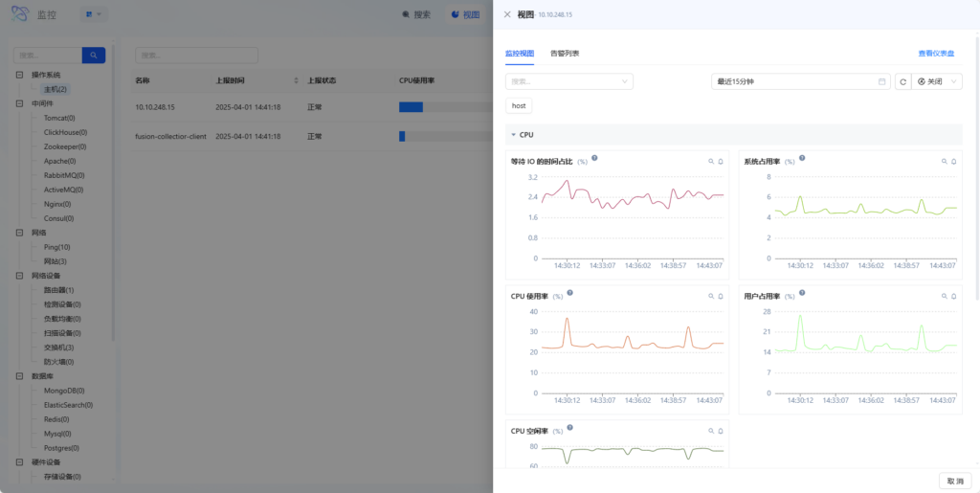The image size is (980, 493).
Task: Click host name 10.10.248.15 in table
Action: (x=155, y=107)
